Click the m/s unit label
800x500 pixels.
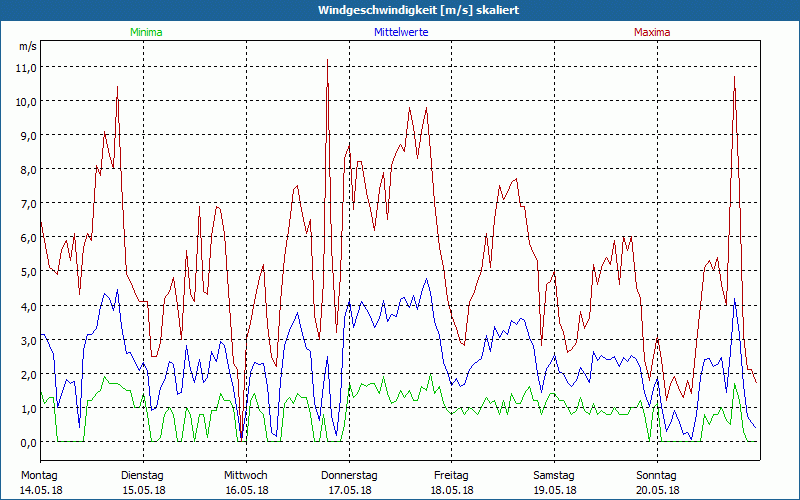pos(27,46)
